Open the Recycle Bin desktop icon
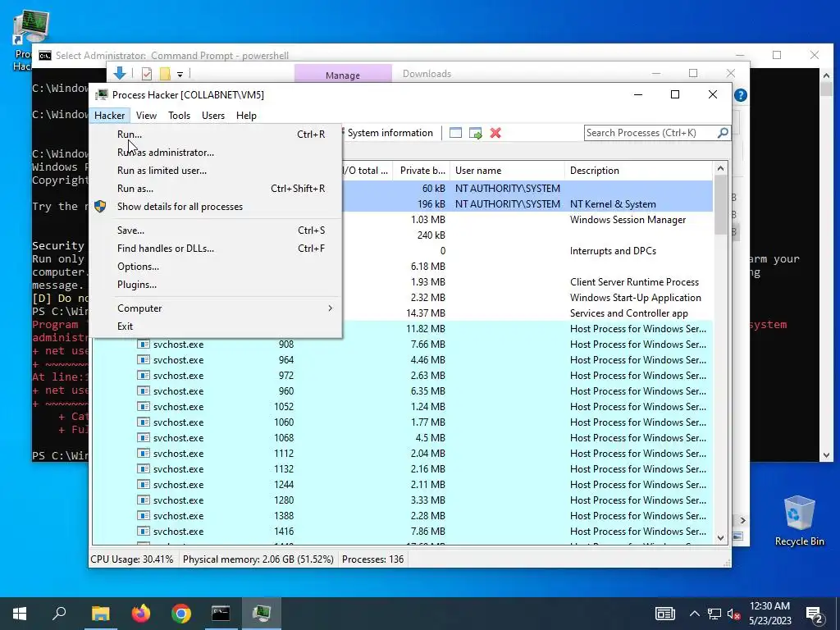This screenshot has height=630, width=840. (799, 519)
